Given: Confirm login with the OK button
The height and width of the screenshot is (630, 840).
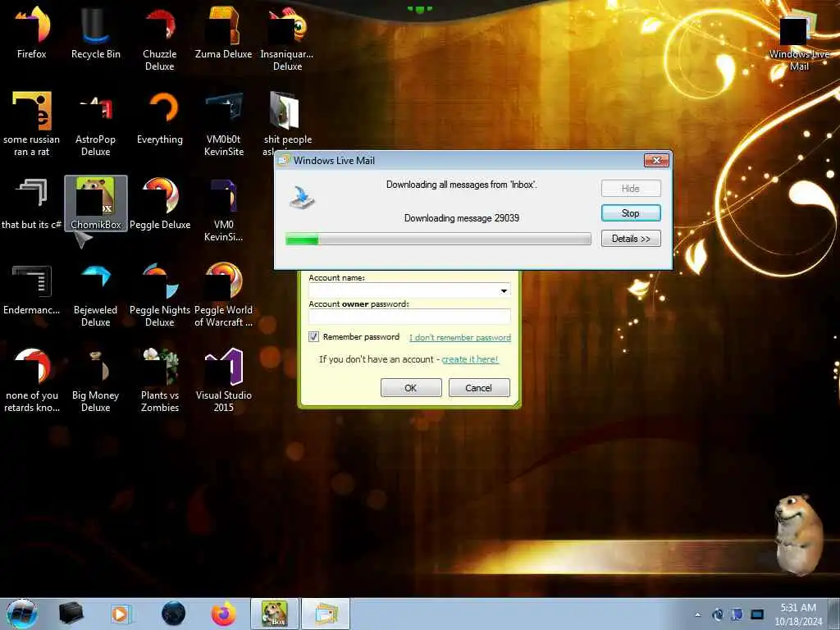Looking at the screenshot, I should click(x=411, y=388).
